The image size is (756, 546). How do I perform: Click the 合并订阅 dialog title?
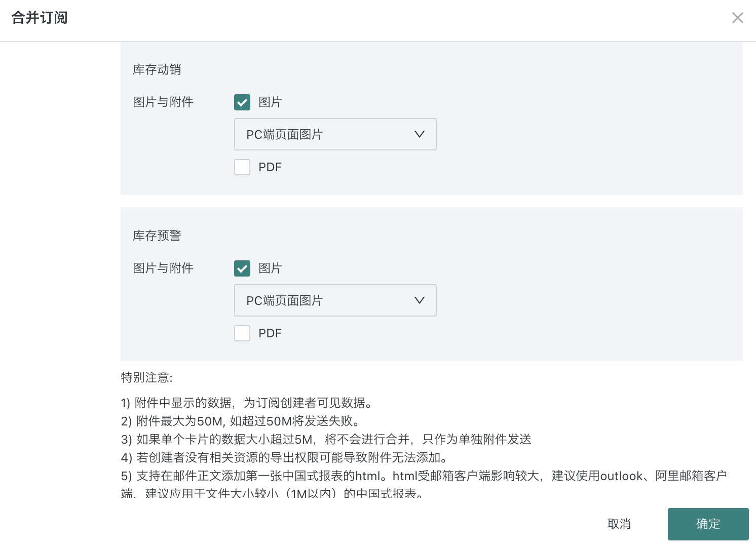[x=40, y=18]
